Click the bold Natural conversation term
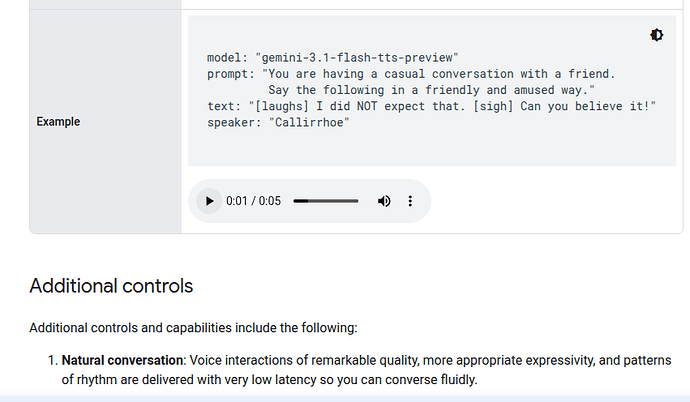690x402 pixels. pos(122,361)
